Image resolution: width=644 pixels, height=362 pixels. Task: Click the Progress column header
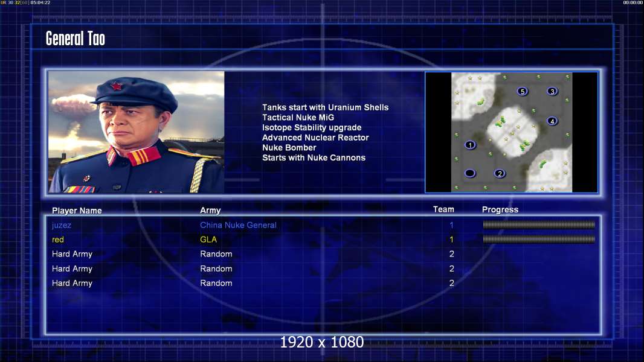tap(500, 210)
